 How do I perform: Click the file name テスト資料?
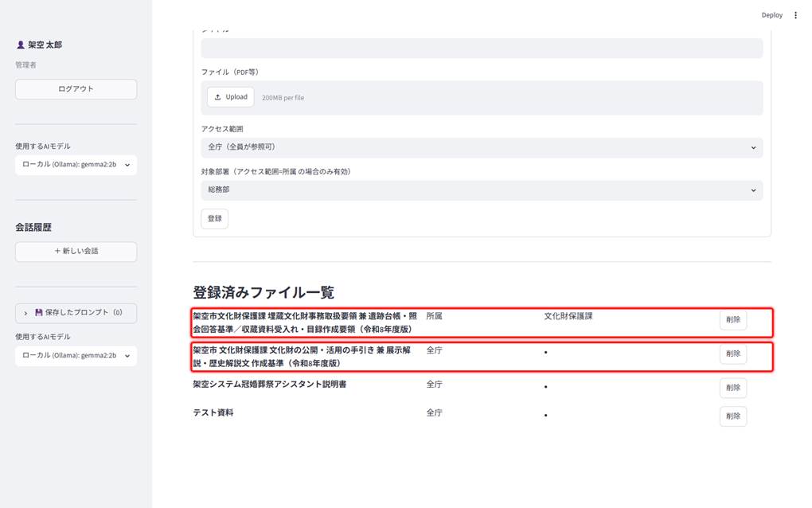(x=213, y=412)
